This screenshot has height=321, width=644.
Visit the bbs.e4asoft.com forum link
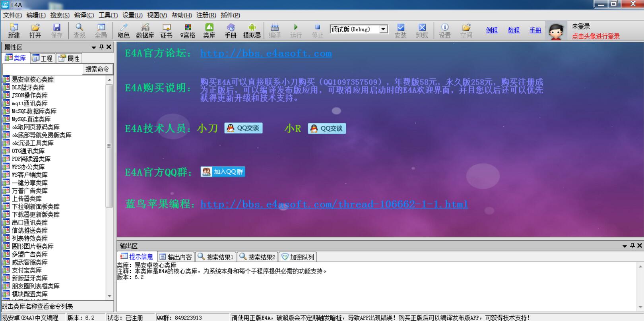tap(266, 53)
